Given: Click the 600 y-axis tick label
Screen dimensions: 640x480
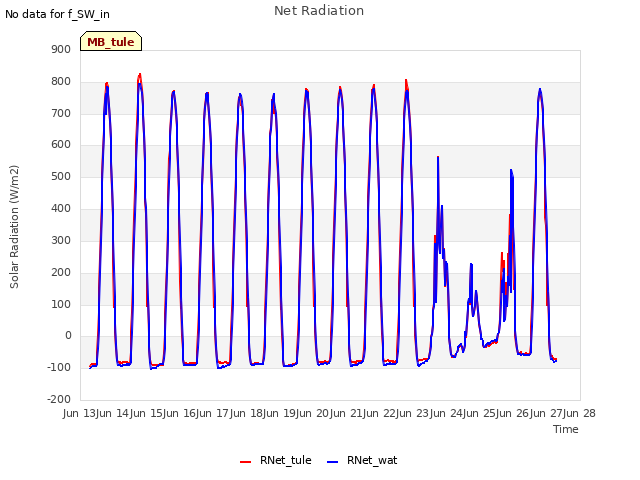Looking at the screenshot, I should [61, 145].
